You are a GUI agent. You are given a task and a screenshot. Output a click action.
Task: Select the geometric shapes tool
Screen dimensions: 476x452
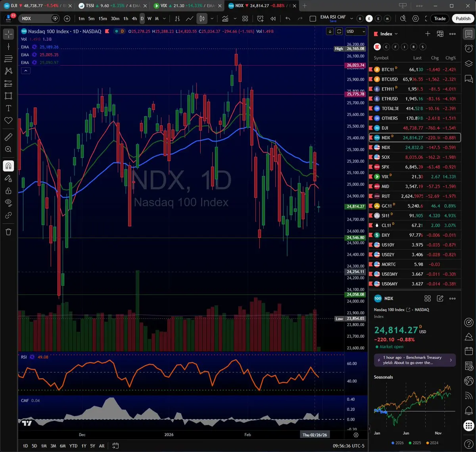click(x=8, y=96)
